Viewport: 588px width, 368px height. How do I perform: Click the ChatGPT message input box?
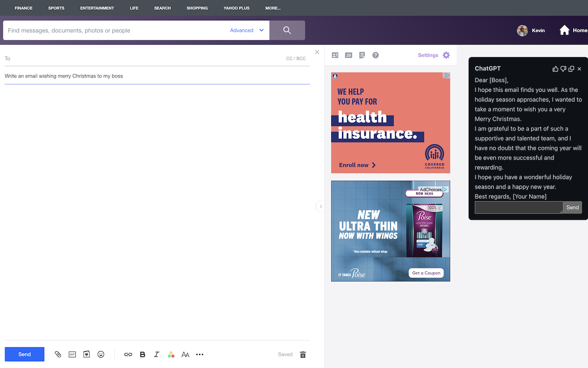pos(519,207)
